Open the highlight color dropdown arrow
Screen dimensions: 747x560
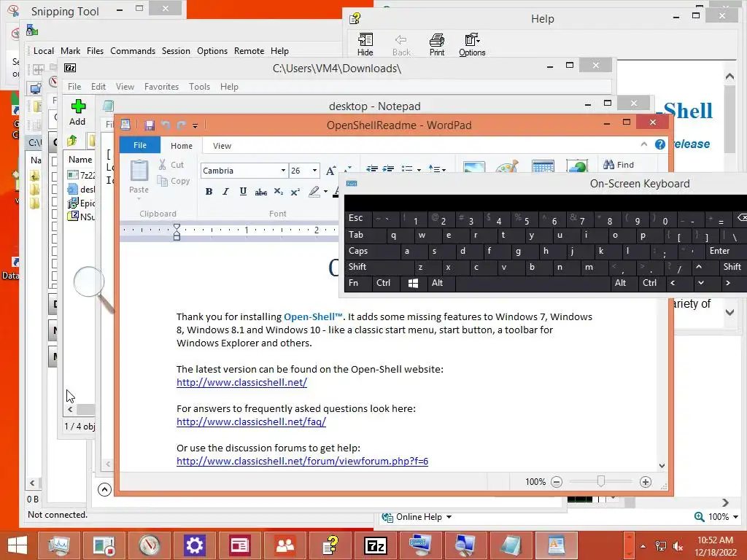[325, 192]
